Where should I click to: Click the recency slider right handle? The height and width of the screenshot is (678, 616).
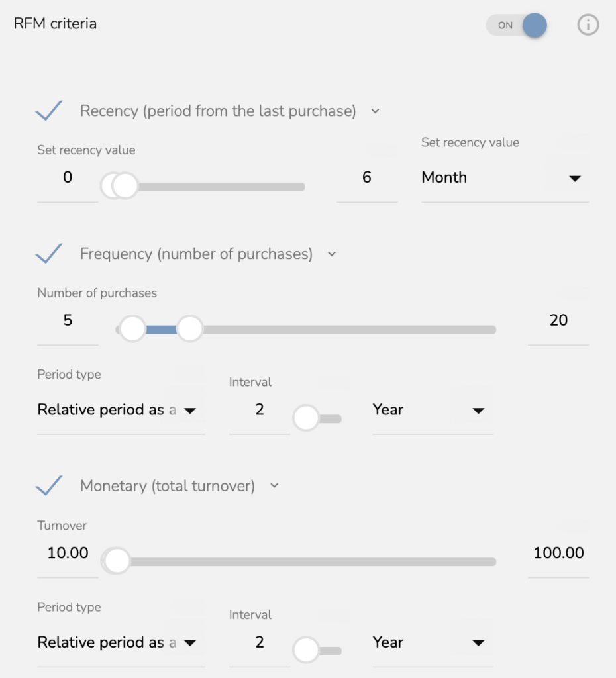(125, 186)
